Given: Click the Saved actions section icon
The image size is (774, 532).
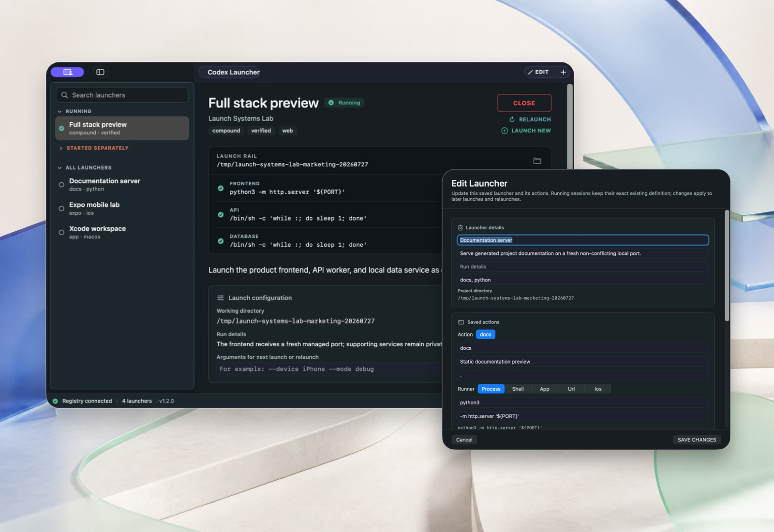Looking at the screenshot, I should [x=461, y=322].
